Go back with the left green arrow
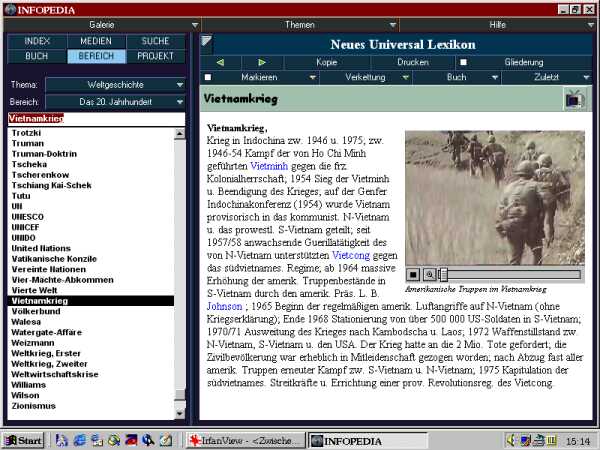 [x=220, y=62]
